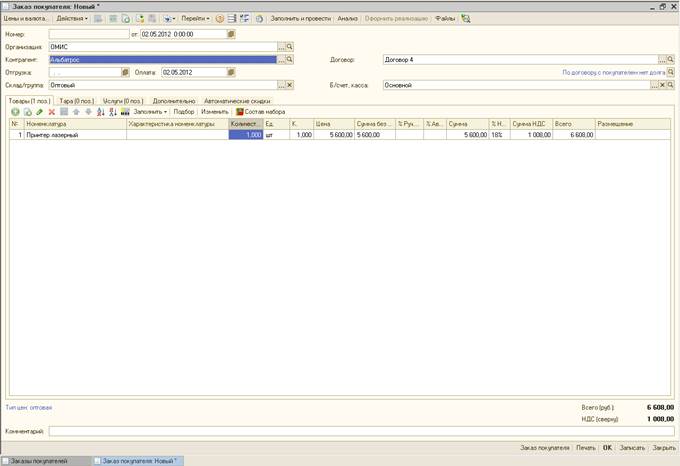Switch to the Дополнительно tab
Viewport: 680px width, 466px height.
[x=174, y=100]
